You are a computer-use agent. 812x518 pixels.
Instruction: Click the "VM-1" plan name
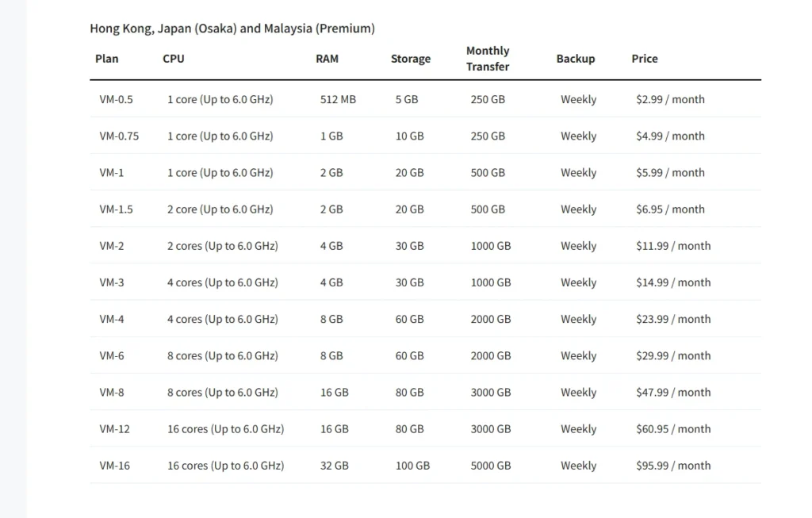tap(112, 173)
